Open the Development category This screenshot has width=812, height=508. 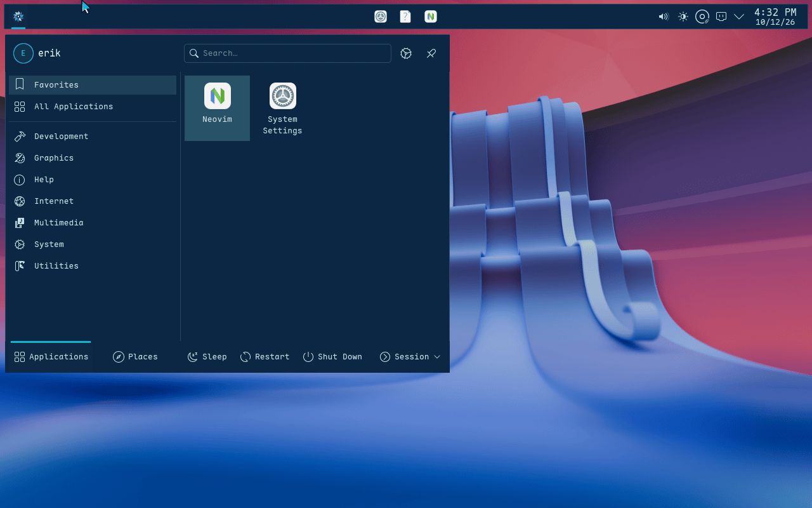click(x=93, y=137)
